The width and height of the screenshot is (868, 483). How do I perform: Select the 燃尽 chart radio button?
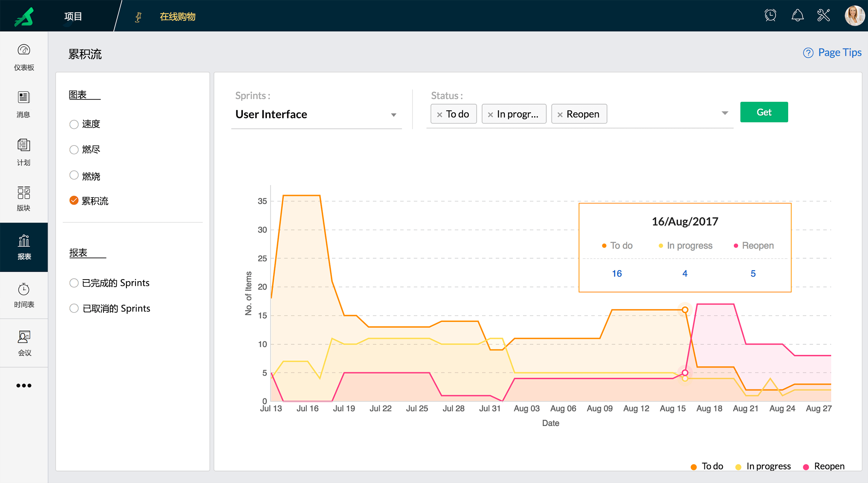click(x=74, y=150)
